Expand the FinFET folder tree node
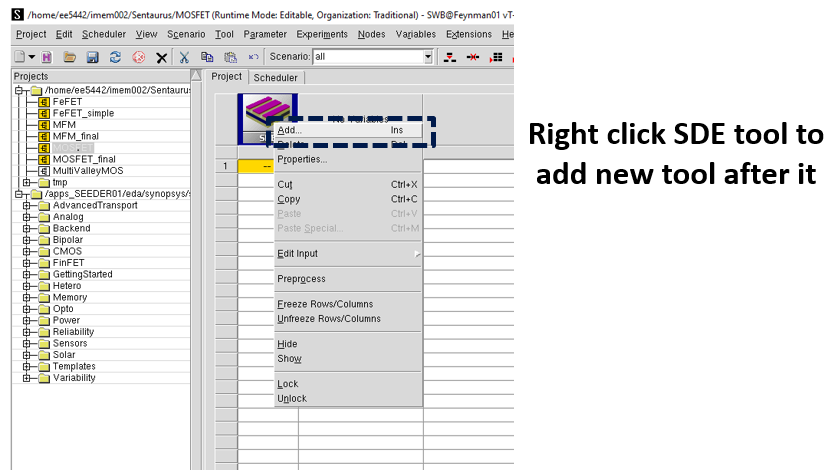 tap(27, 263)
